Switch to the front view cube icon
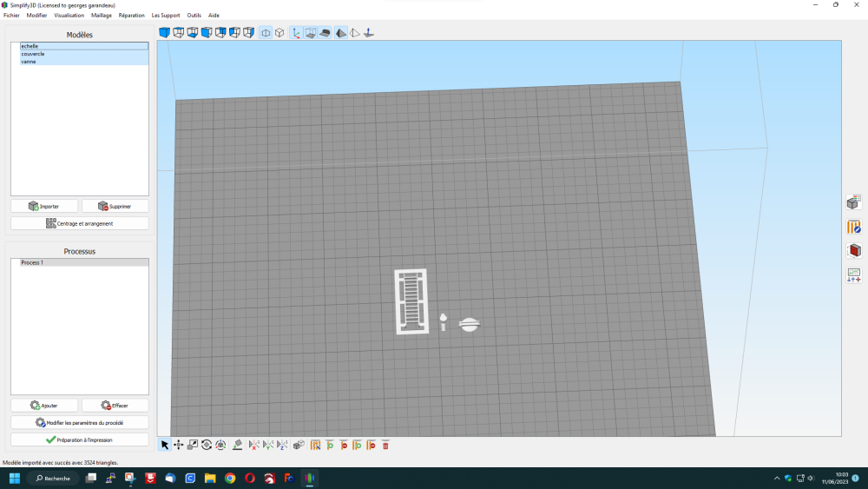The width and height of the screenshot is (868, 489). point(207,33)
